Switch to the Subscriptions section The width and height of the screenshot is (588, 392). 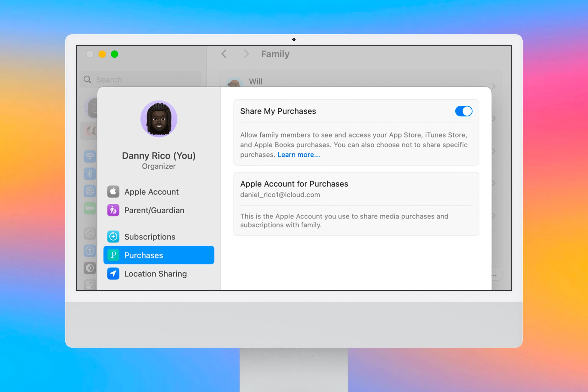(x=159, y=236)
